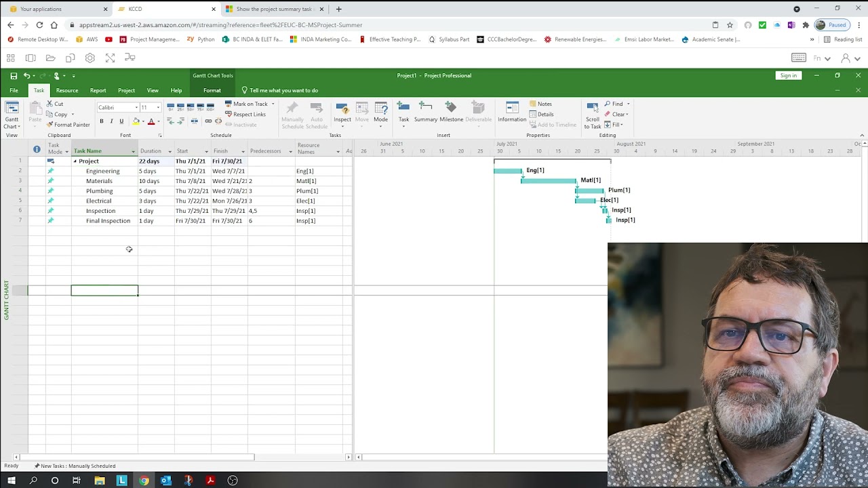Collapse the ribbon with the chevron arrow
The height and width of the screenshot is (488, 868).
pyautogui.click(x=861, y=136)
